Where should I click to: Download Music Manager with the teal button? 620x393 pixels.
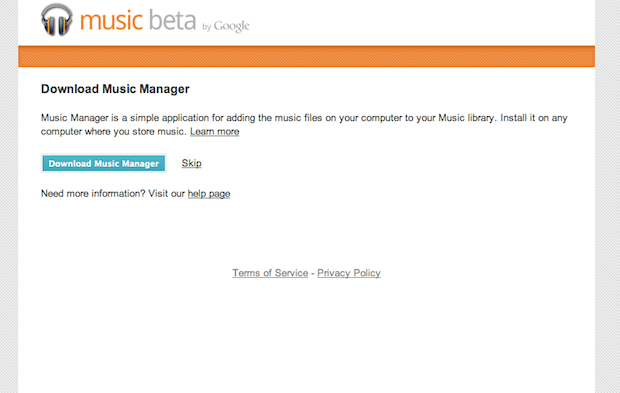coord(104,163)
